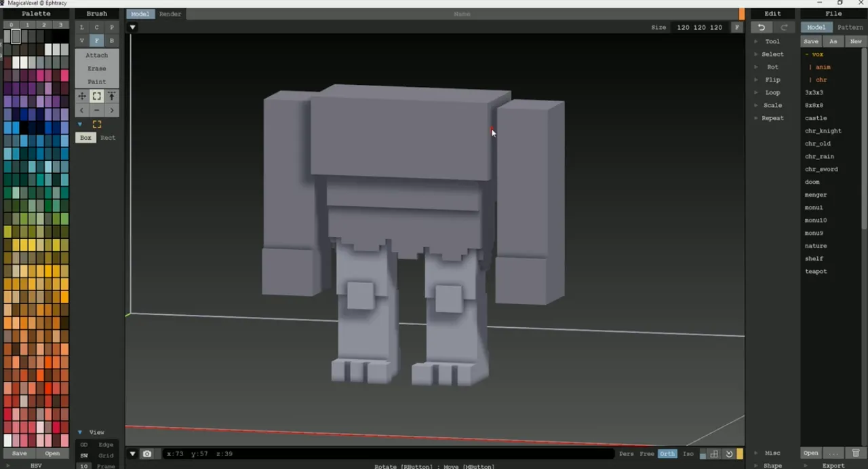Open the bottom bar dropdown triangle
Viewport: 868px width, 469px height.
133,453
